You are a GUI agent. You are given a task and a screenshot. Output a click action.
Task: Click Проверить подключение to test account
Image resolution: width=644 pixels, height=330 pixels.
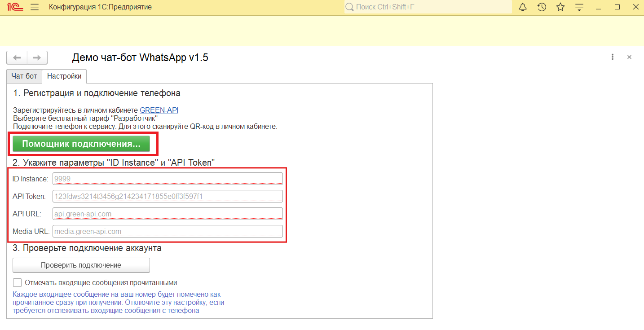coord(81,265)
